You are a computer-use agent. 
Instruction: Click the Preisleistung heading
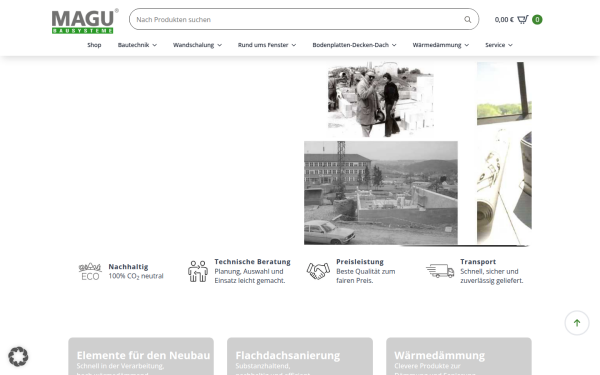pyautogui.click(x=360, y=262)
